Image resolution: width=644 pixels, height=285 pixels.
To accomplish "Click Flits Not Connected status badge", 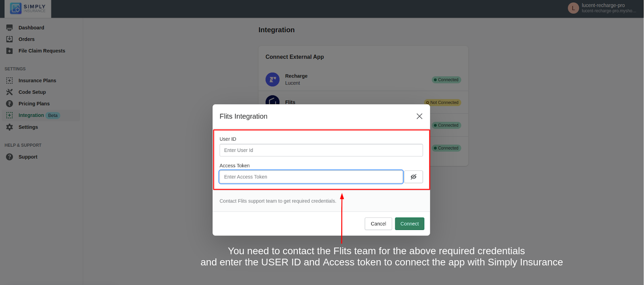I will click(442, 103).
